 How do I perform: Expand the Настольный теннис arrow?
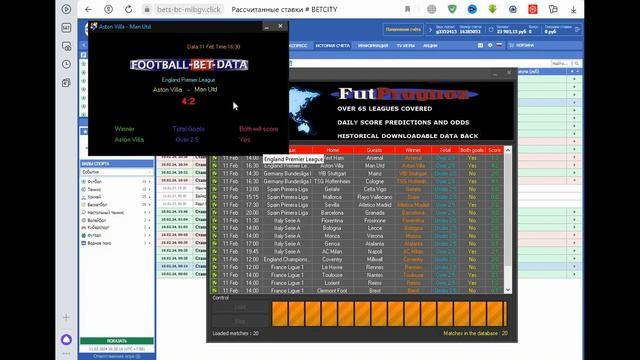click(x=149, y=212)
